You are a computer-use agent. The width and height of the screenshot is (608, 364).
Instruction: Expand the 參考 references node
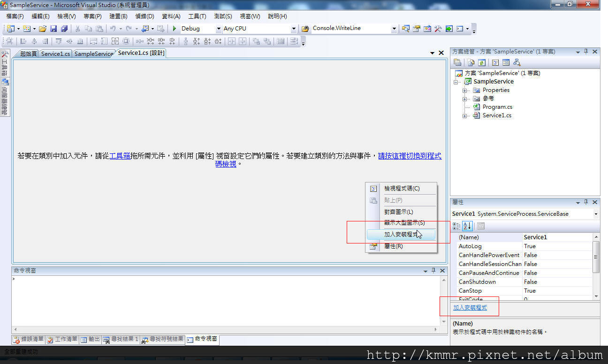(465, 99)
